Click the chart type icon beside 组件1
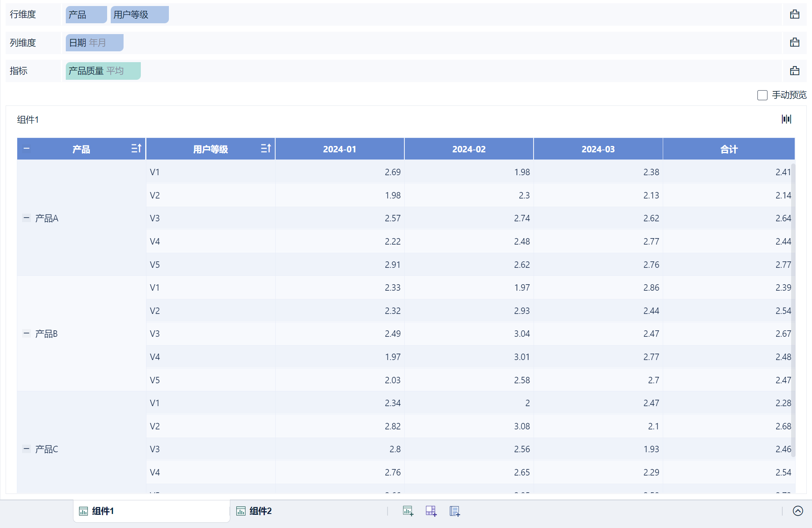Screen dimensions: 812x528 click(786, 119)
